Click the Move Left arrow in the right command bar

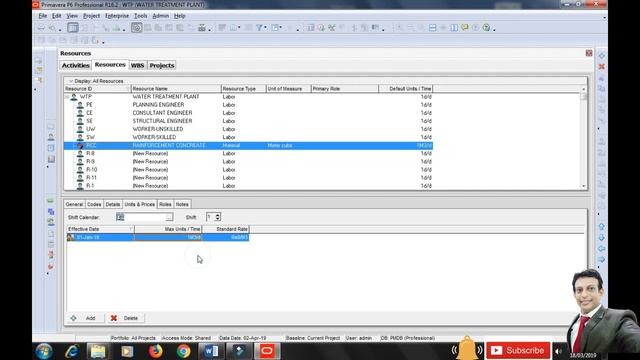[x=602, y=249]
